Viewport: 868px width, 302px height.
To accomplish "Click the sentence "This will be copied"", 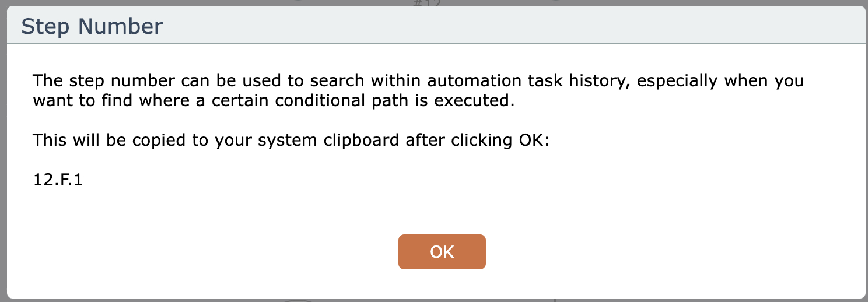I will 291,141.
